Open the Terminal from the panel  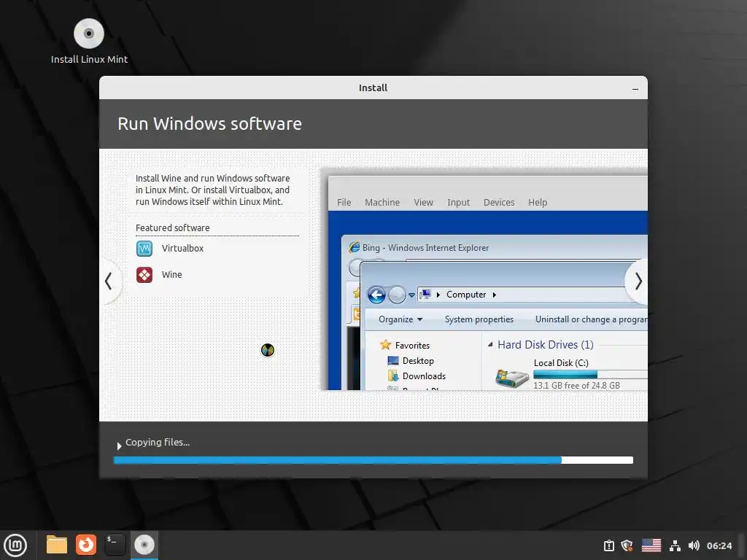pos(115,545)
